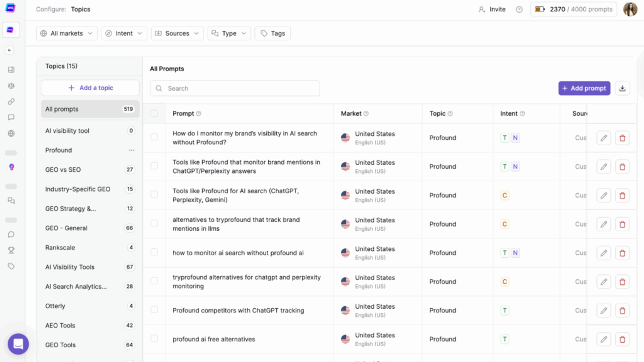Open the Intent filter dropdown
Screen dimensions: 644x362
pos(124,33)
